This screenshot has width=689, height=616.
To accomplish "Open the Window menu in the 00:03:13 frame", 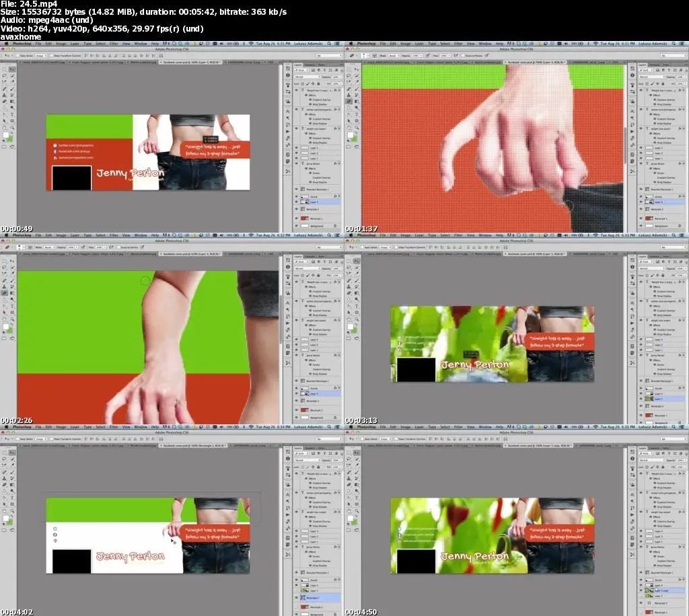I will [485, 235].
